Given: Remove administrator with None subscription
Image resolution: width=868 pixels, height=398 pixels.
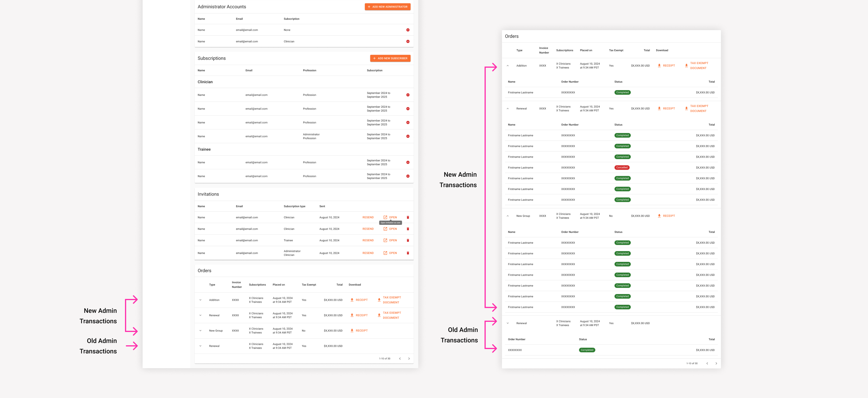Looking at the screenshot, I should coord(408,30).
